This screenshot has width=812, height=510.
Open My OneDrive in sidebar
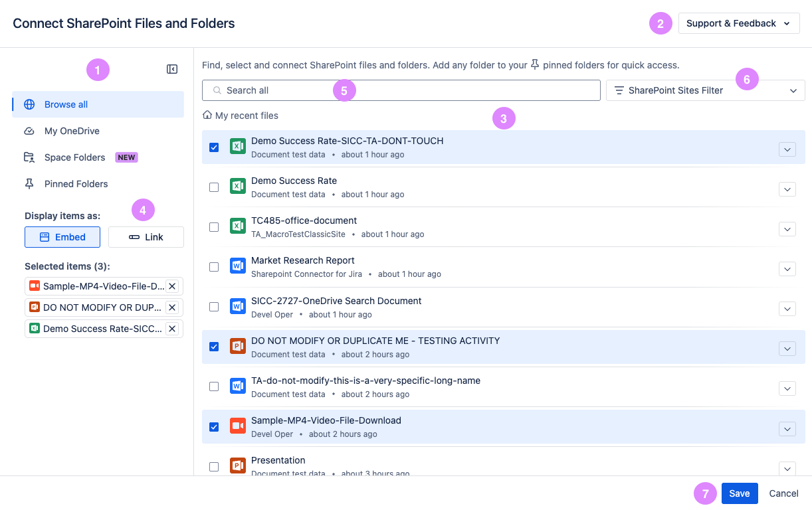72,131
